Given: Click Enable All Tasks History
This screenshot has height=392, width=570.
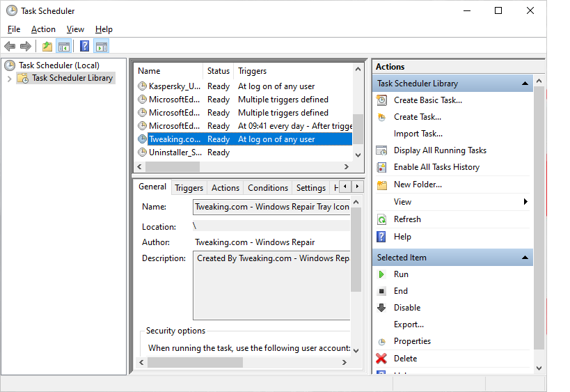Looking at the screenshot, I should [x=436, y=167].
